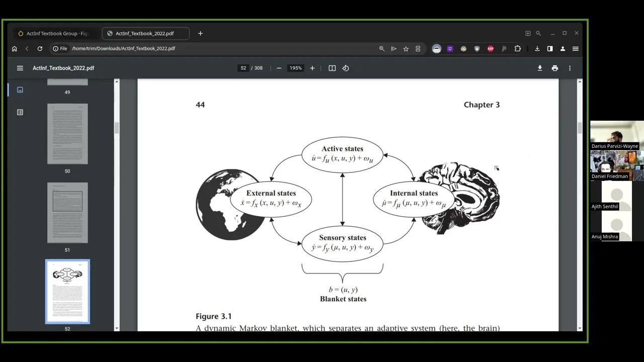The width and height of the screenshot is (644, 362).
Task: Open the Chrome extensions puzzle icon
Action: 517,48
